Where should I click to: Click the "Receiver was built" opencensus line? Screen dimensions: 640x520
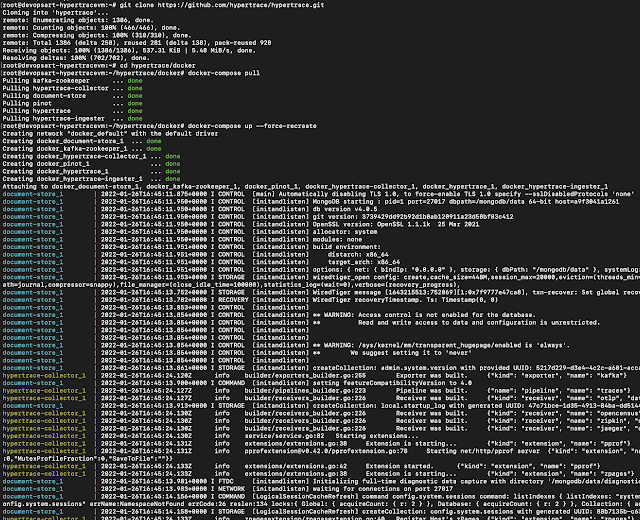(320, 413)
